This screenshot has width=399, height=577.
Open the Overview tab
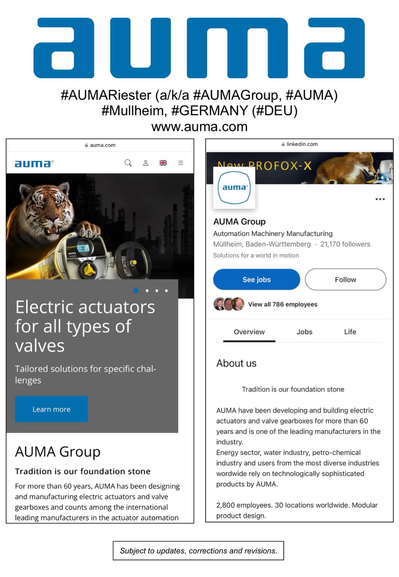(x=249, y=332)
